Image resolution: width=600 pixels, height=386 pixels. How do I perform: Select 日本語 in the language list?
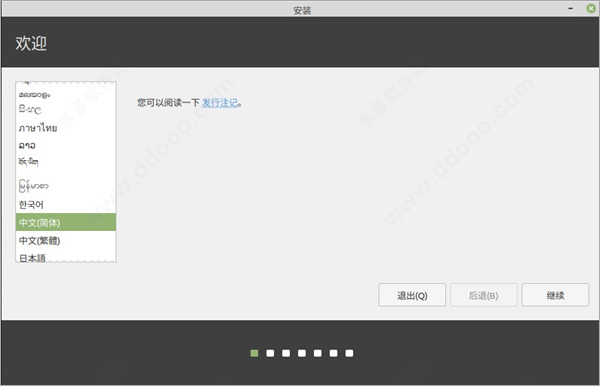coord(66,257)
